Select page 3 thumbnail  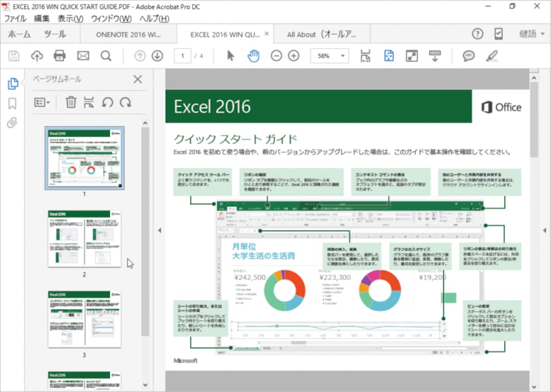click(84, 319)
